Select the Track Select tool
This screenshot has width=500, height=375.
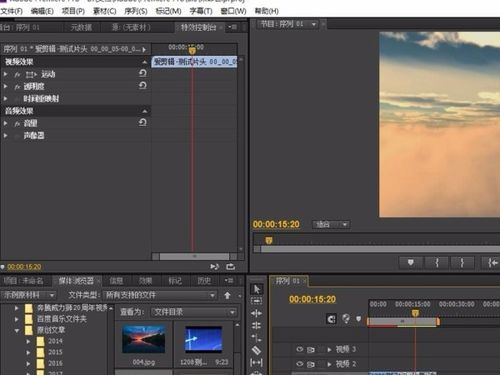click(256, 301)
